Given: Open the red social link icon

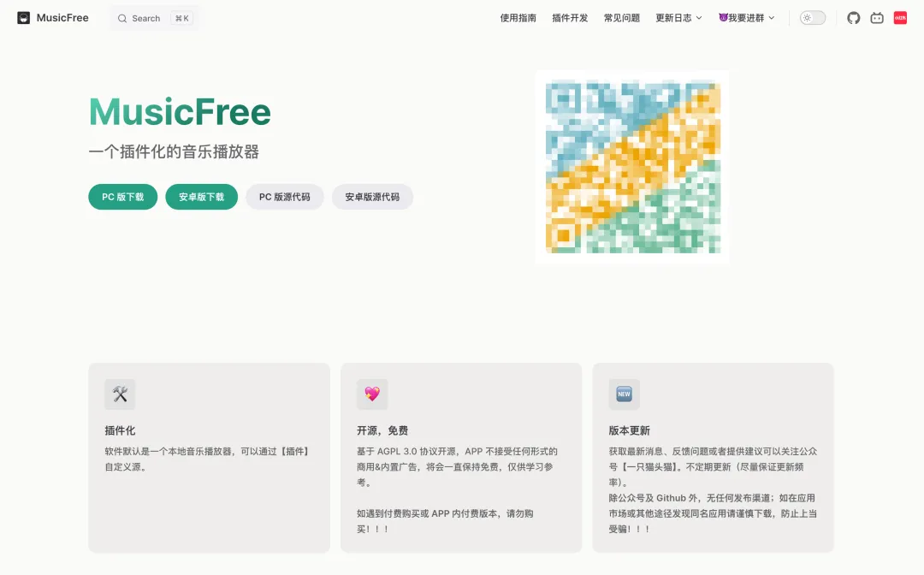Looking at the screenshot, I should coord(900,18).
